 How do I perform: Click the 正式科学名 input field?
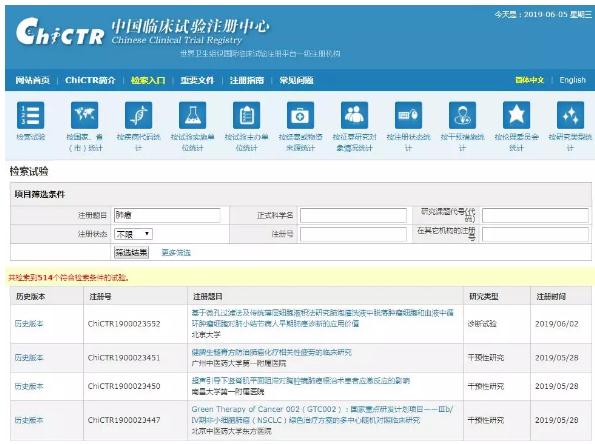click(353, 215)
